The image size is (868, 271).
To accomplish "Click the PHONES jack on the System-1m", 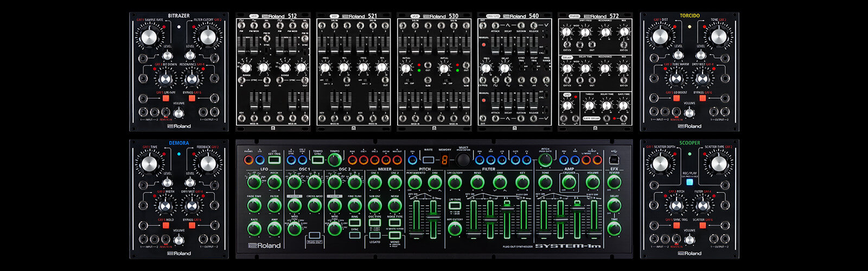I will coord(248,160).
